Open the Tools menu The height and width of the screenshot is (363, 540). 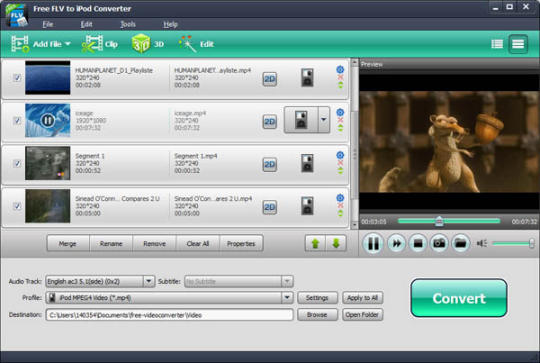pos(128,24)
